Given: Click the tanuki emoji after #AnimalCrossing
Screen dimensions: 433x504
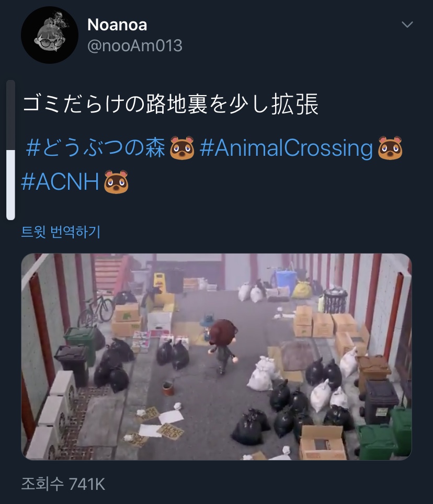Looking at the screenshot, I should point(390,148).
